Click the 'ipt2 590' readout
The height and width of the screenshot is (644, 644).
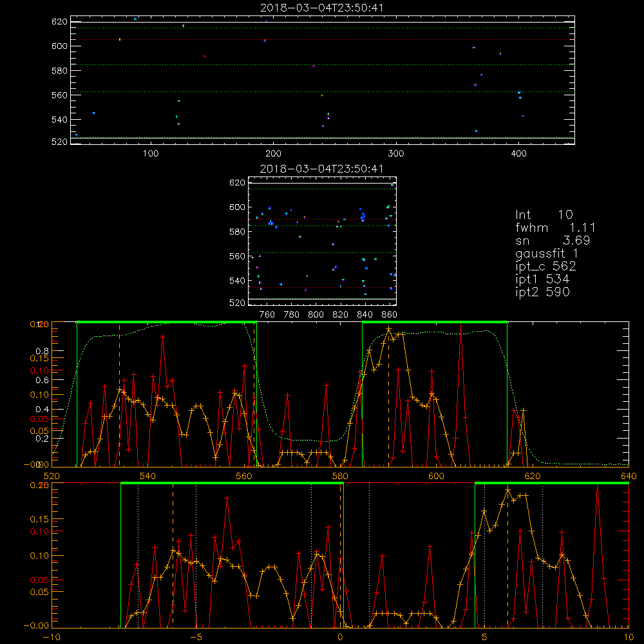tap(542, 292)
